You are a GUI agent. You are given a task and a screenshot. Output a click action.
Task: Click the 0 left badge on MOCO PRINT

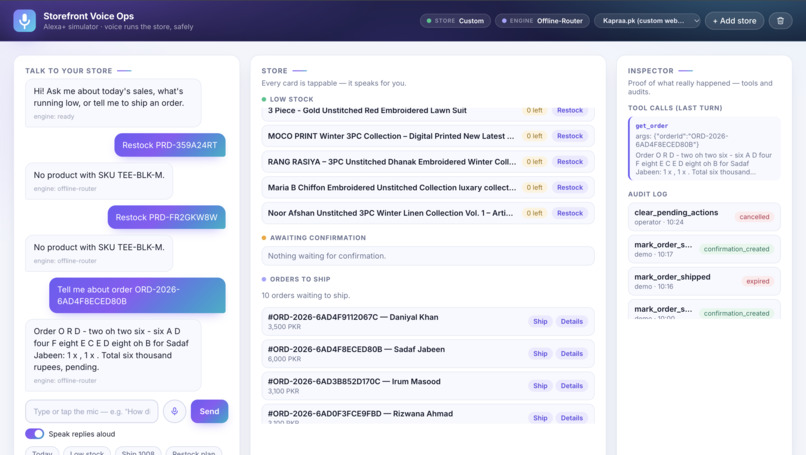(534, 136)
